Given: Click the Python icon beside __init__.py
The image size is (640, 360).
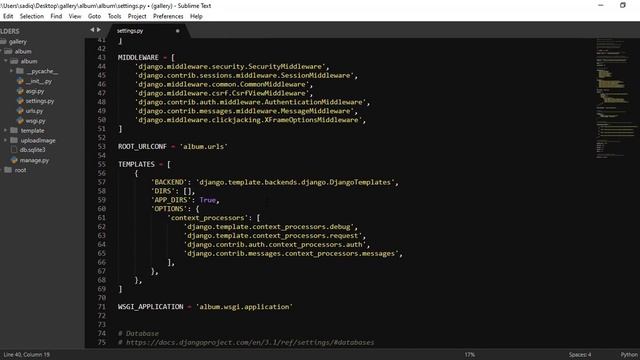Looking at the screenshot, I should (x=20, y=81).
